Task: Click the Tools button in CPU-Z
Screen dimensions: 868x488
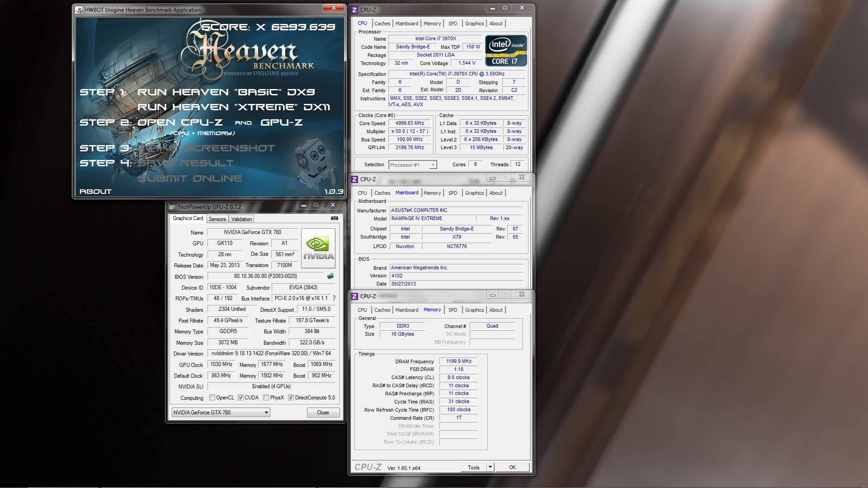Action: point(474,467)
